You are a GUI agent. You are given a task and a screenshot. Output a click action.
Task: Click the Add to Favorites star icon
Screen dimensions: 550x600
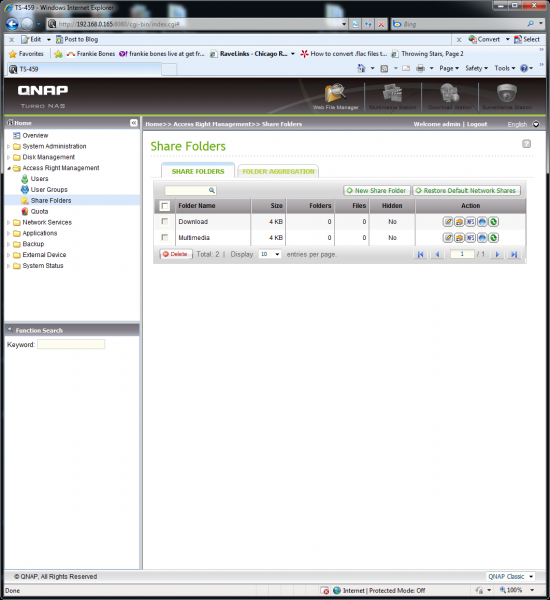click(x=58, y=54)
